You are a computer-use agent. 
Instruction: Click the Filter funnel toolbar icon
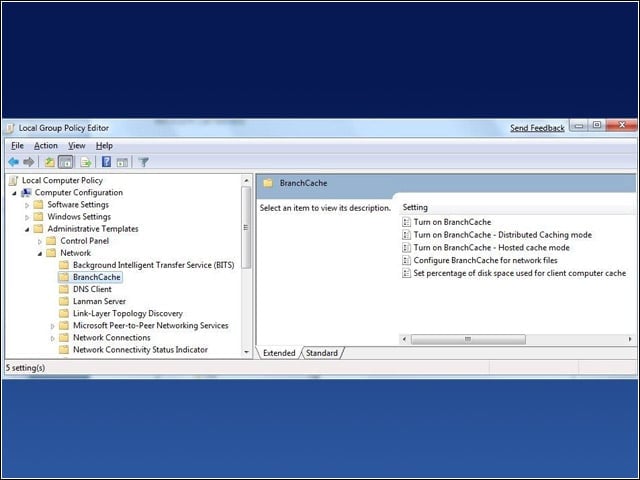143,162
